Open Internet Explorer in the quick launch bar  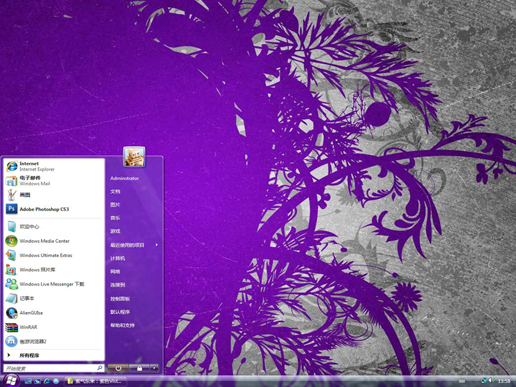[47, 381]
